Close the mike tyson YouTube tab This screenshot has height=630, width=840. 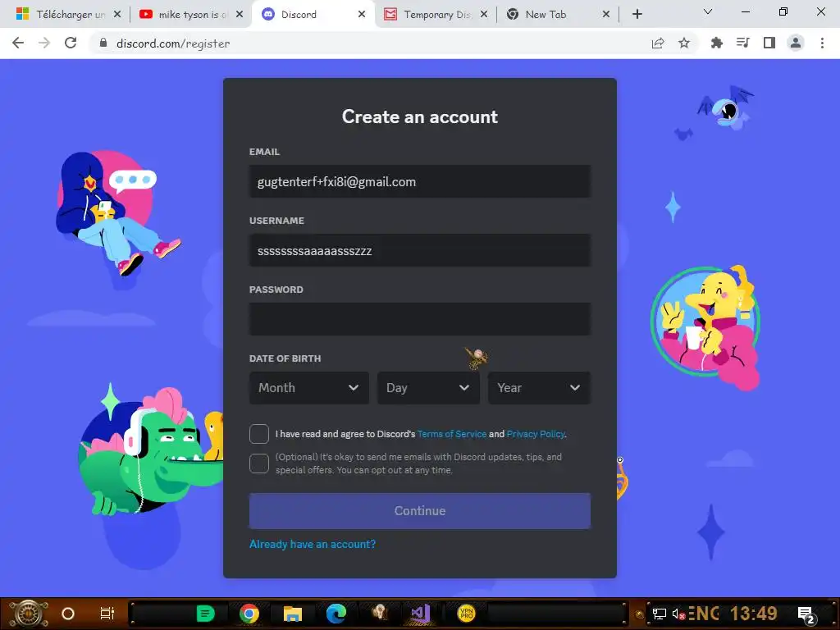240,15
